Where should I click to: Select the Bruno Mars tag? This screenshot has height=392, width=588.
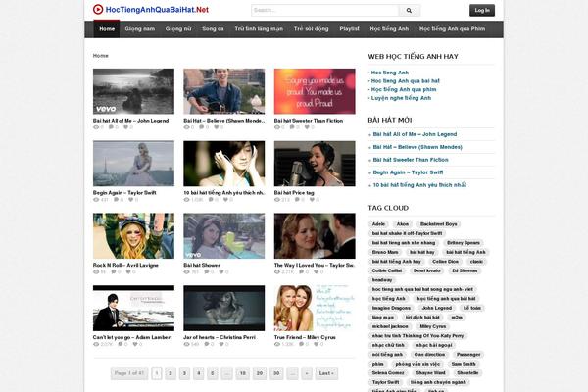pyautogui.click(x=385, y=252)
